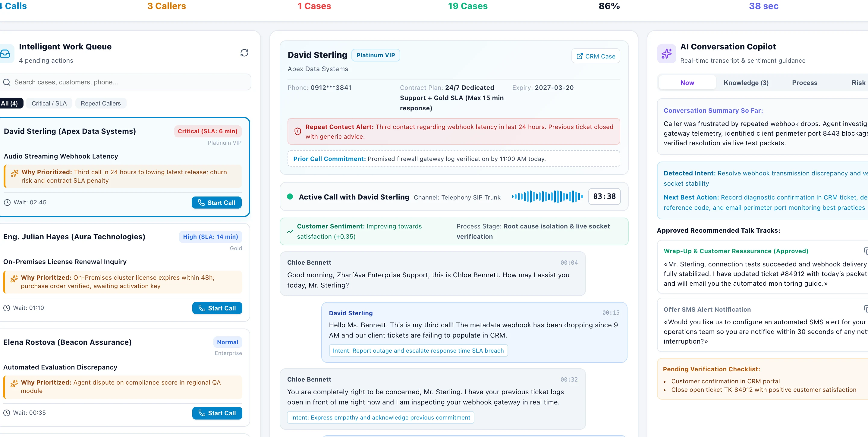
Task: Click the Normal priority badge
Action: click(x=228, y=342)
